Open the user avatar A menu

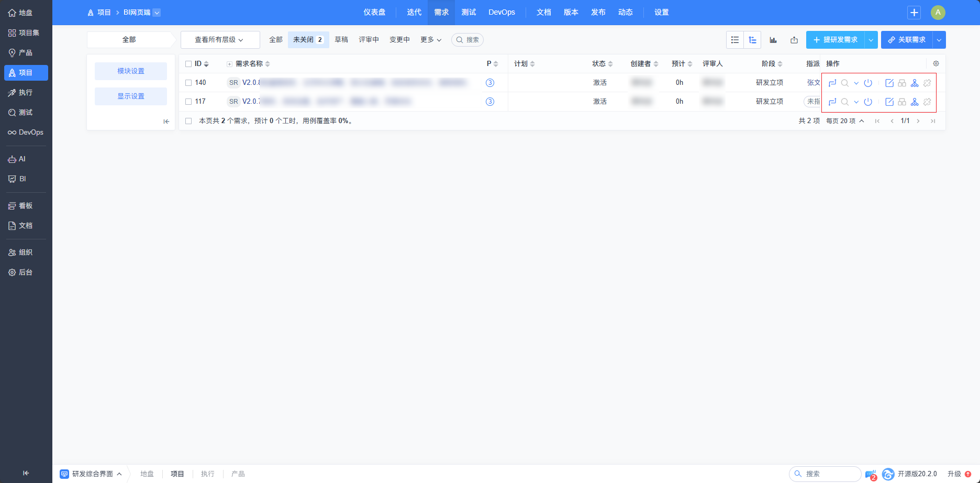click(938, 13)
